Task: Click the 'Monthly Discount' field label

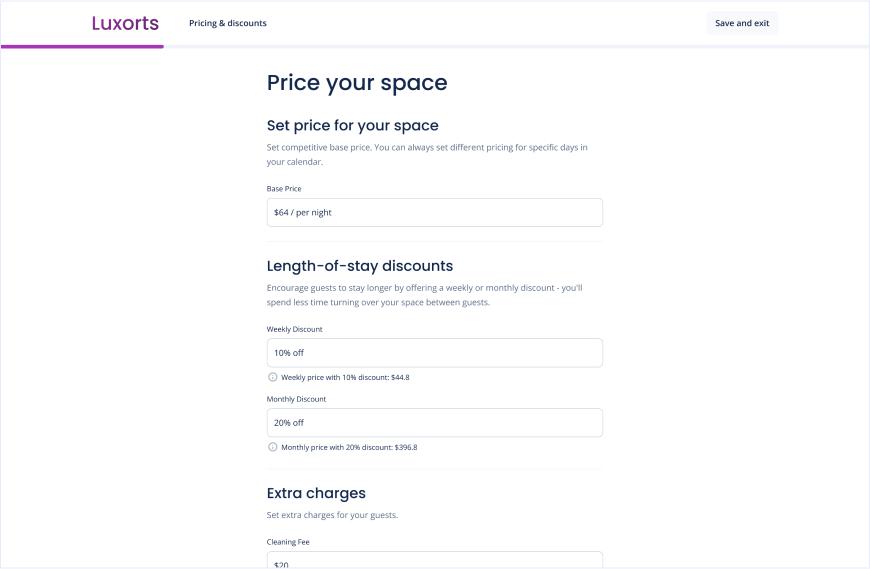Action: [x=296, y=399]
